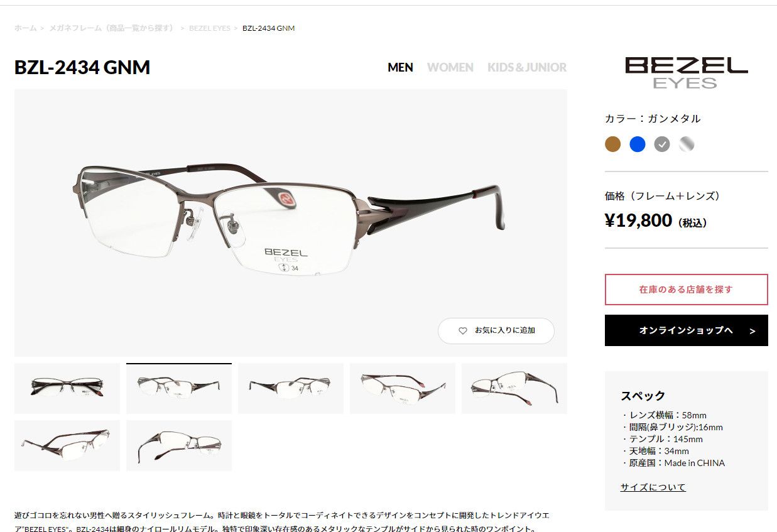The image size is (777, 532).
Task: Open メガネフレーム breadcrumb link
Action: pos(111,28)
